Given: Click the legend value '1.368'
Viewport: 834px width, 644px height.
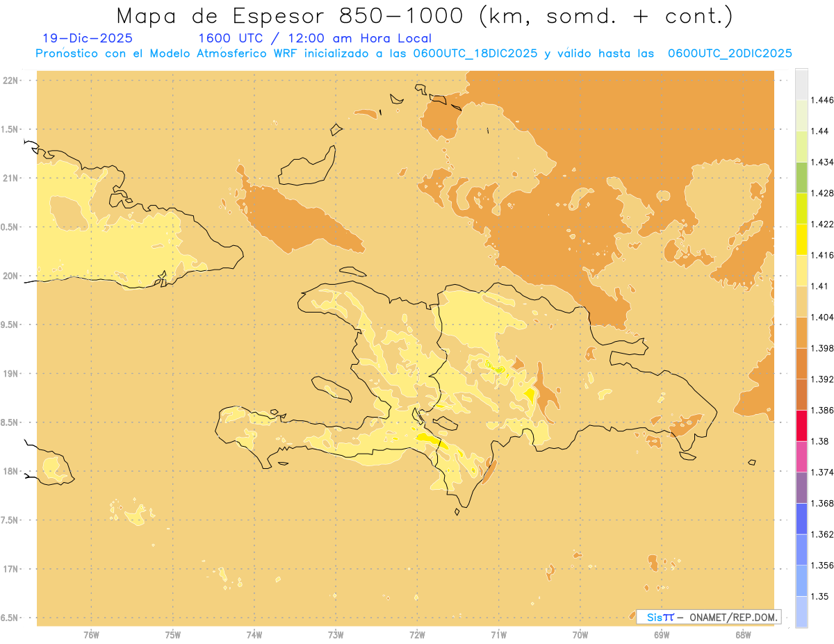Looking at the screenshot, I should tap(822, 503).
